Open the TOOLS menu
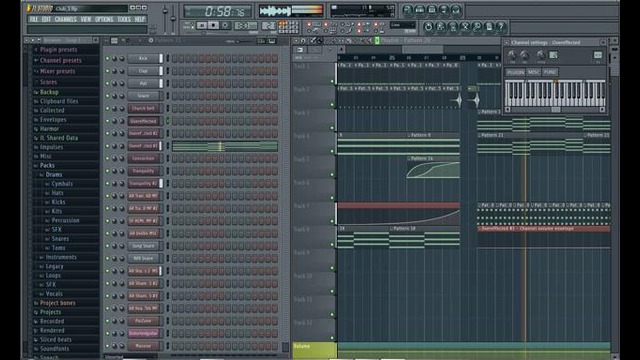The height and width of the screenshot is (360, 640). point(124,19)
